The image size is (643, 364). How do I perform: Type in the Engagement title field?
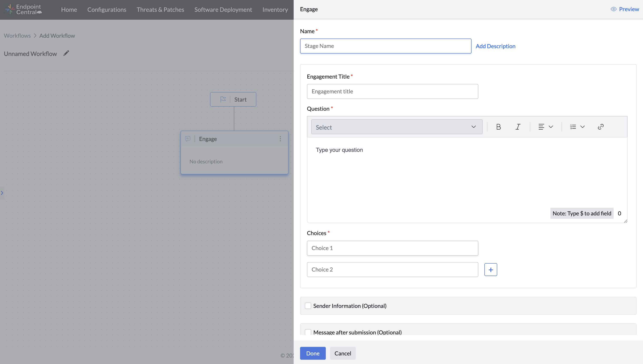[x=392, y=91]
